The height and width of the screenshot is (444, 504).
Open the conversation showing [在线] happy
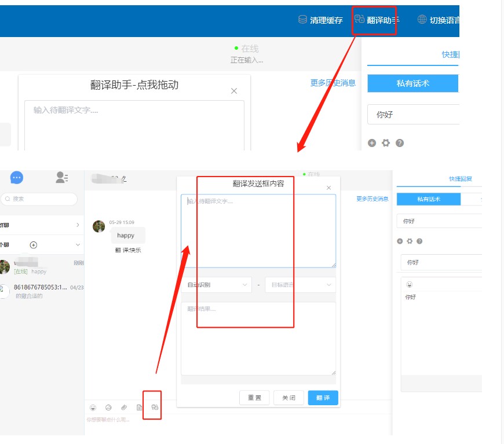[x=42, y=267]
